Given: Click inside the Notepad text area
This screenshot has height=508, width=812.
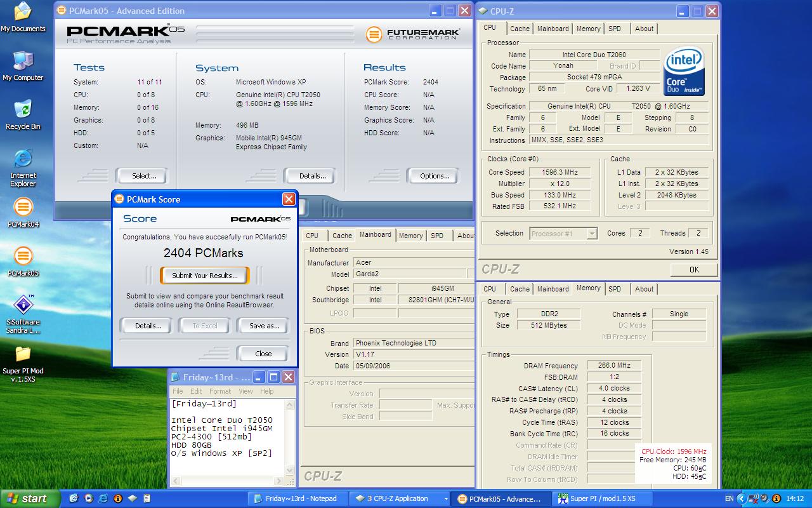Looking at the screenshot, I should click(x=227, y=437).
